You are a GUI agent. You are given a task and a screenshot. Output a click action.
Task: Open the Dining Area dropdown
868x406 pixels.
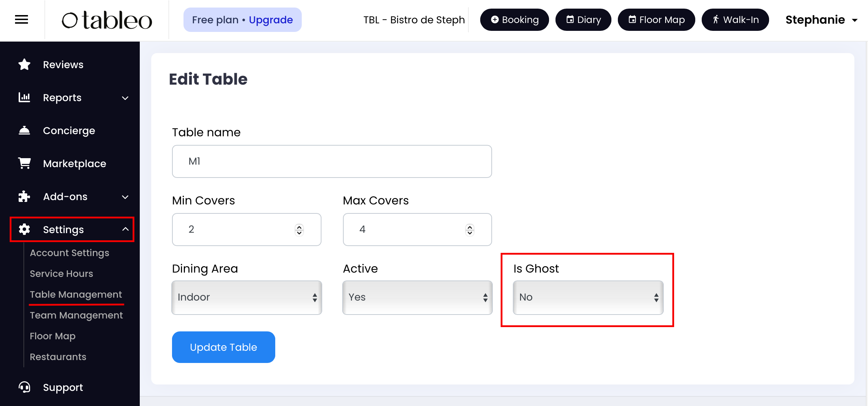[x=247, y=297]
